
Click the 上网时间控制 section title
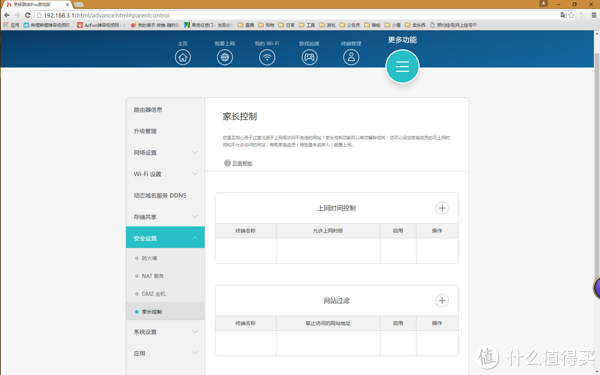336,208
